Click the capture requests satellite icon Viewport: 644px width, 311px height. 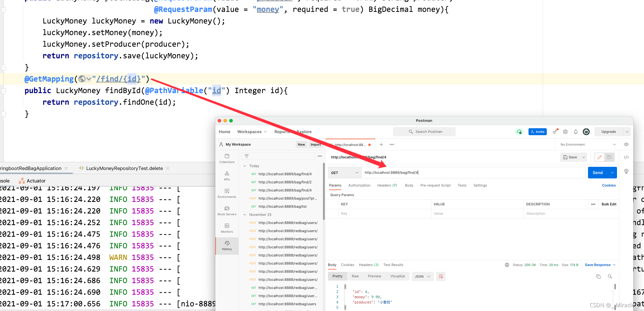coord(555,131)
